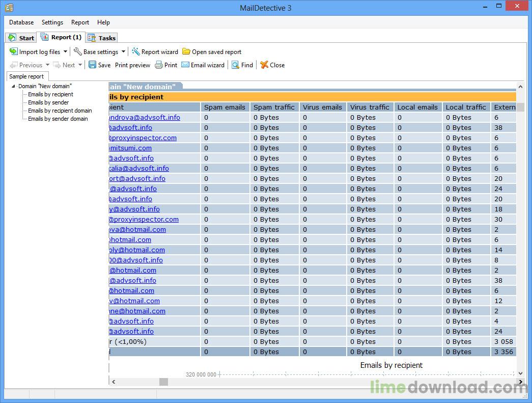Click the Find magnifier icon
Viewport: 532px width, 403px height.
click(x=236, y=65)
